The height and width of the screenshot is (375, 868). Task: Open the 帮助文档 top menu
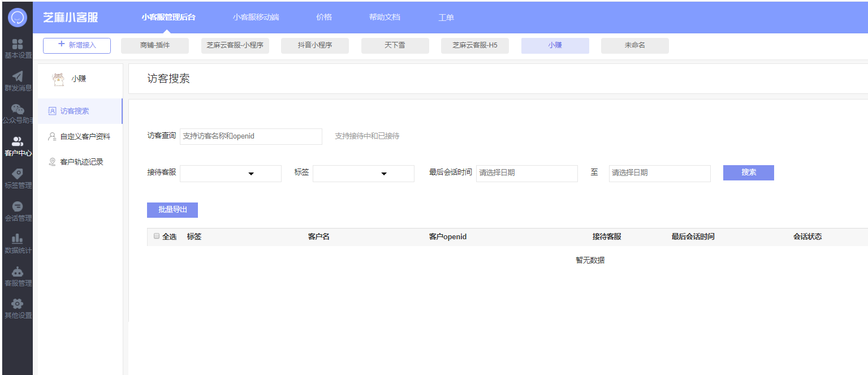pos(385,17)
